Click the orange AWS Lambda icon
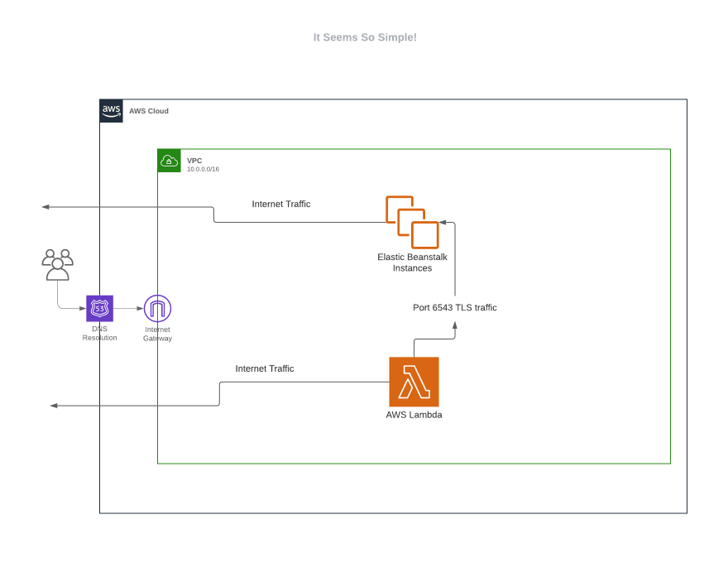This screenshot has height=563, width=728. (x=414, y=382)
